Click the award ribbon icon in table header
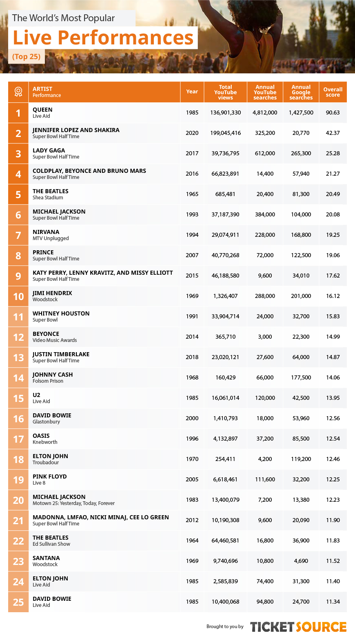This screenshot has height=644, width=355. (x=18, y=92)
